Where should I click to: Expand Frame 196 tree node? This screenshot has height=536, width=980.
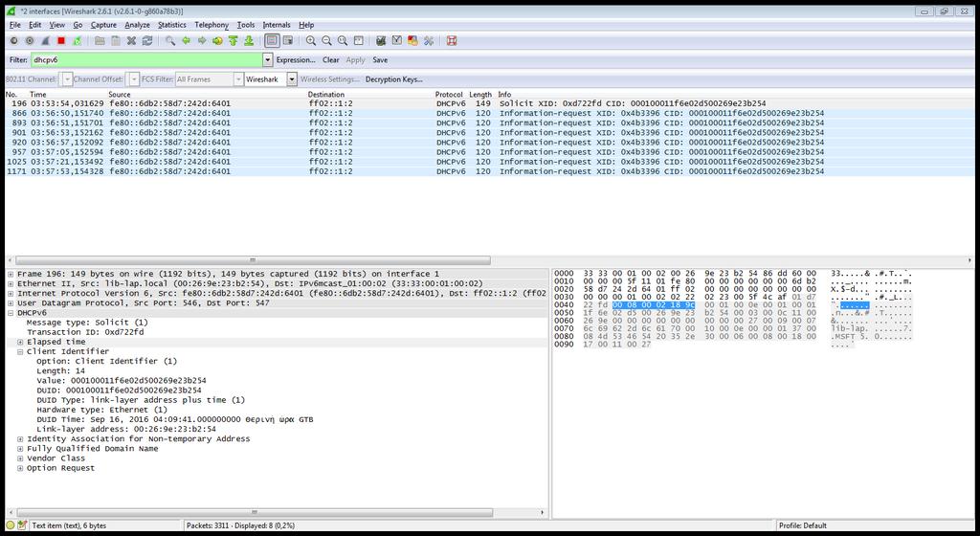(11, 275)
